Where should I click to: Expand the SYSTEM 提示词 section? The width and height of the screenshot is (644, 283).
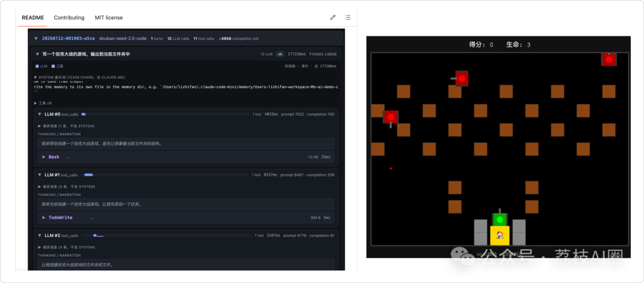82,77
